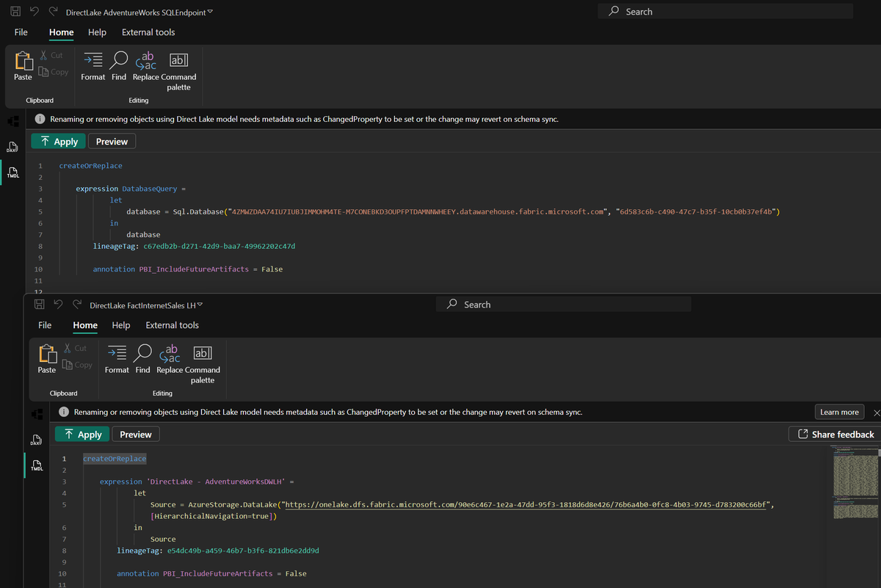Redo in the FactInternetSales LH window

76,305
